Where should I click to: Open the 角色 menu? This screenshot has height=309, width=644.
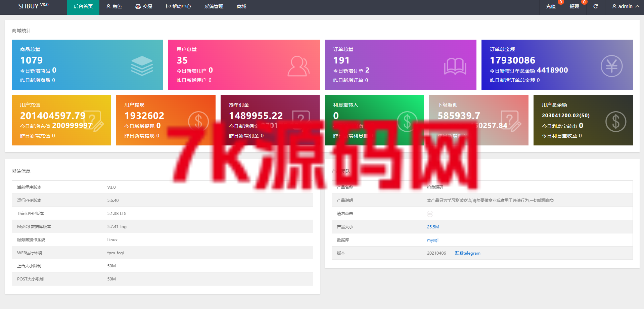pyautogui.click(x=114, y=7)
